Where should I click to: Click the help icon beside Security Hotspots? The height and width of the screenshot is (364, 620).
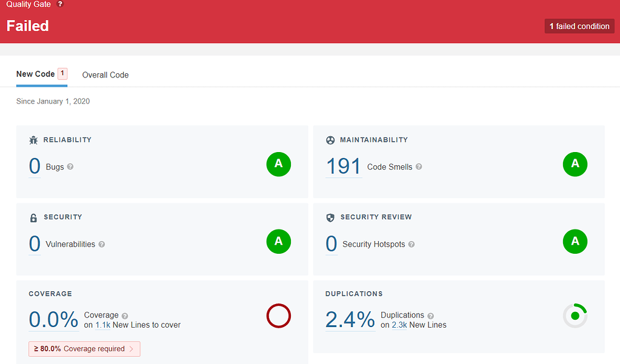click(412, 244)
